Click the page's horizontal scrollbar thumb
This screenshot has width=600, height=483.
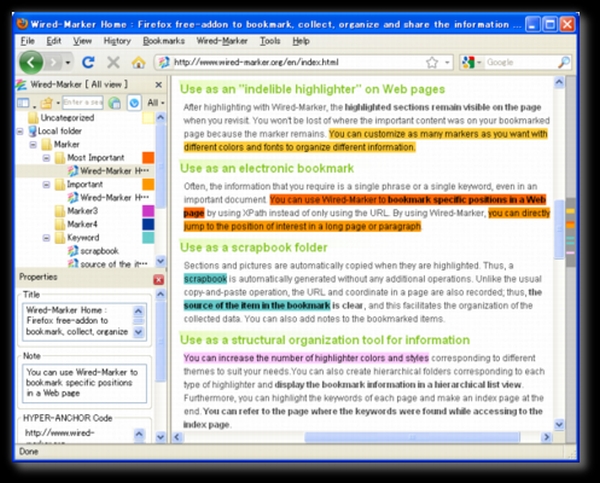(x=412, y=437)
